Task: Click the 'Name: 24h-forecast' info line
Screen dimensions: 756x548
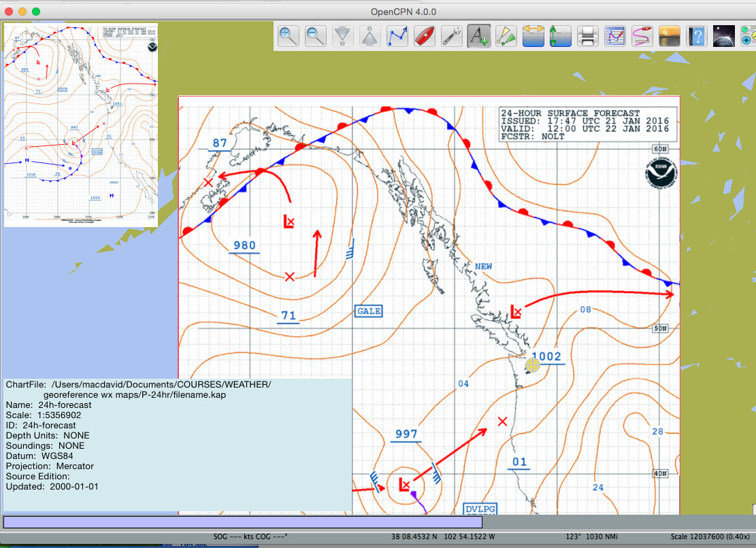Action: coord(49,405)
